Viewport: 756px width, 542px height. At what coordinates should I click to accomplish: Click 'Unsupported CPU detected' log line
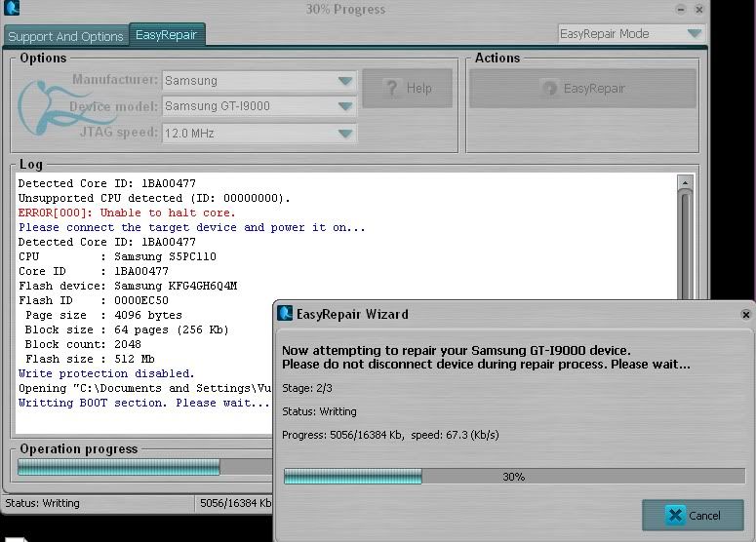(x=154, y=198)
